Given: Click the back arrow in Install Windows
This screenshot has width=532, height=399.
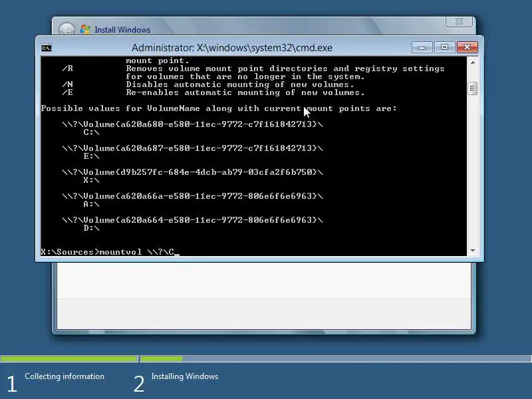Looking at the screenshot, I should pos(66,29).
